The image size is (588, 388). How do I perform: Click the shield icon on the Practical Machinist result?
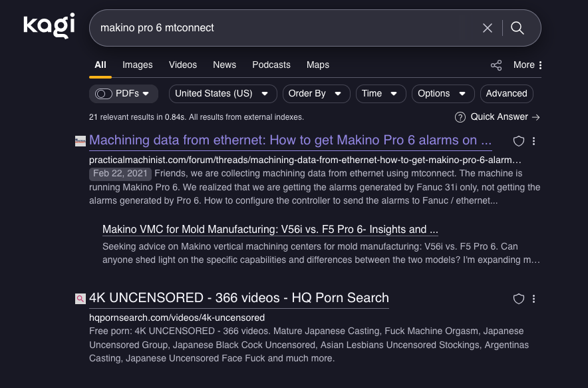pos(519,141)
